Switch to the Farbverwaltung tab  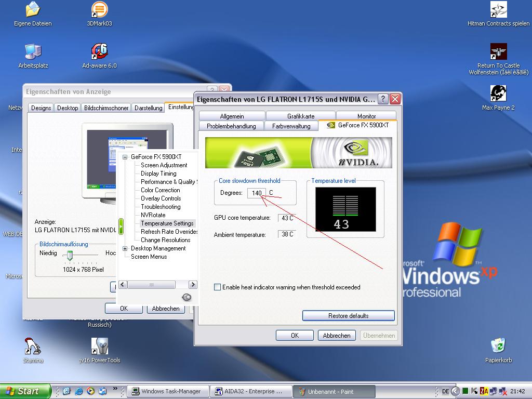click(x=291, y=126)
